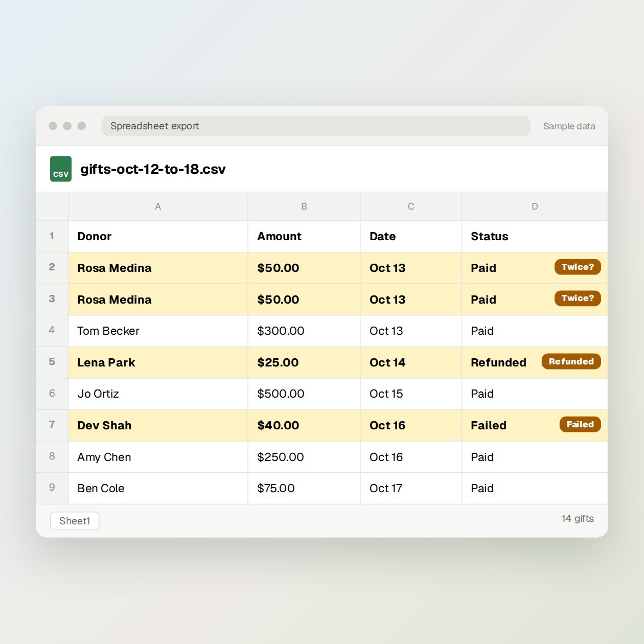Viewport: 644px width, 644px height.
Task: Click the Twice? badge in row 2
Action: (578, 267)
